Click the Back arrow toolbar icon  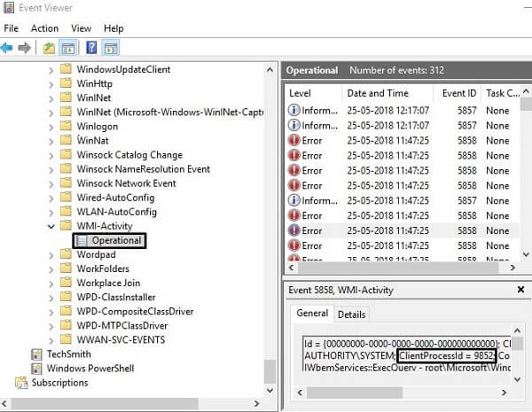7,48
